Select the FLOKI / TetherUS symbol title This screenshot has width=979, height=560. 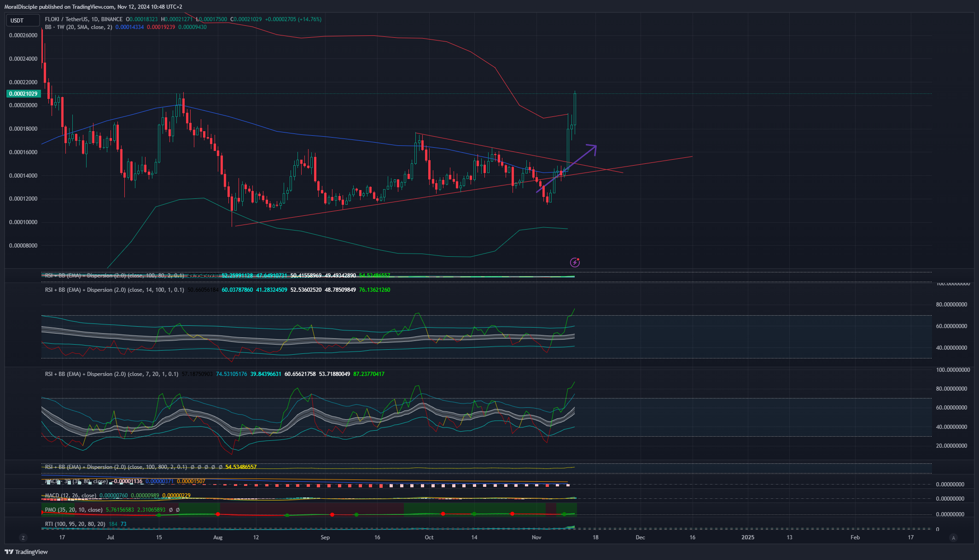[x=84, y=19]
